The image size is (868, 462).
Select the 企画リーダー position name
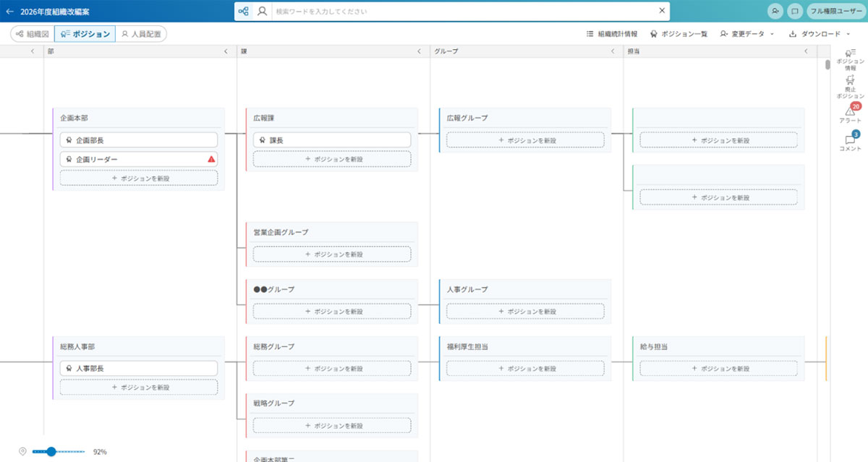click(x=97, y=159)
